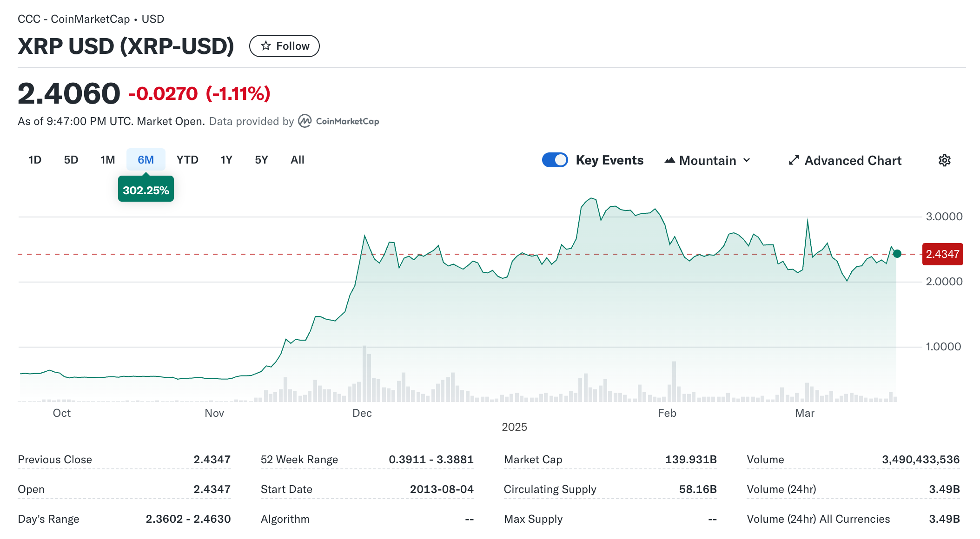Click the CoinMarketCap data provider link
The width and height of the screenshot is (980, 539).
[x=347, y=121]
